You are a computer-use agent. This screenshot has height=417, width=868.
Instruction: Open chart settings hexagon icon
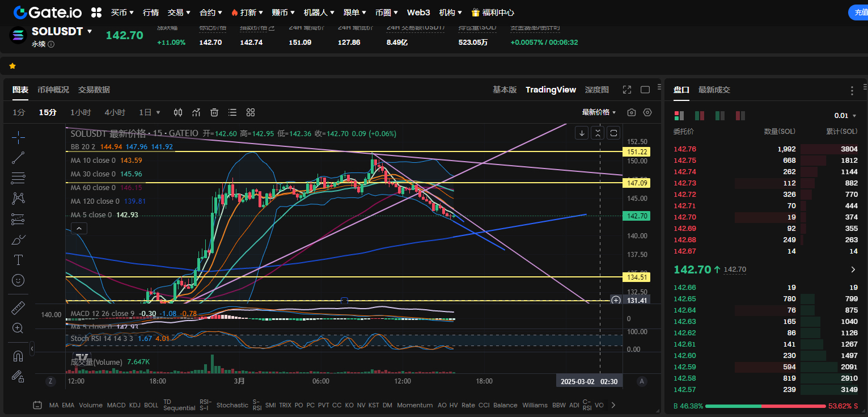(648, 112)
